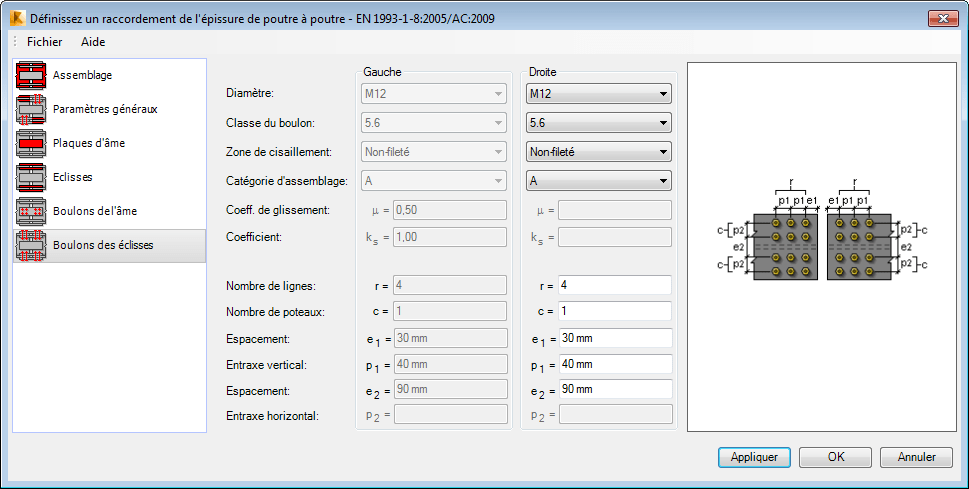Click the Nombre de poteaux label

point(275,312)
